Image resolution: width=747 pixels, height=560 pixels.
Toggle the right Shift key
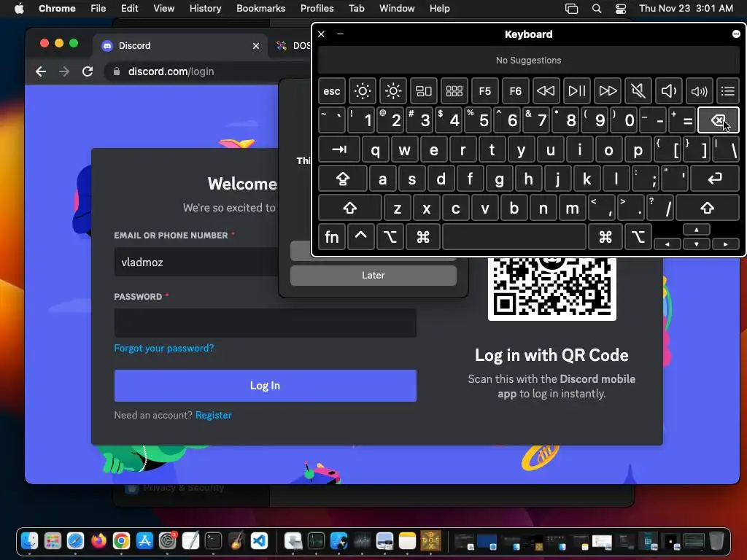[707, 208]
